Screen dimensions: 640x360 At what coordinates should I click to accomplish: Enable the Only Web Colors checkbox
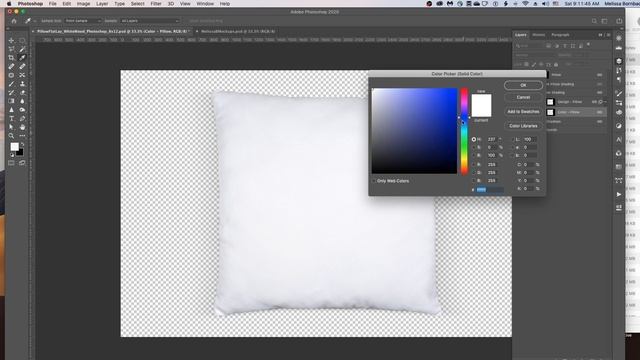pyautogui.click(x=374, y=181)
